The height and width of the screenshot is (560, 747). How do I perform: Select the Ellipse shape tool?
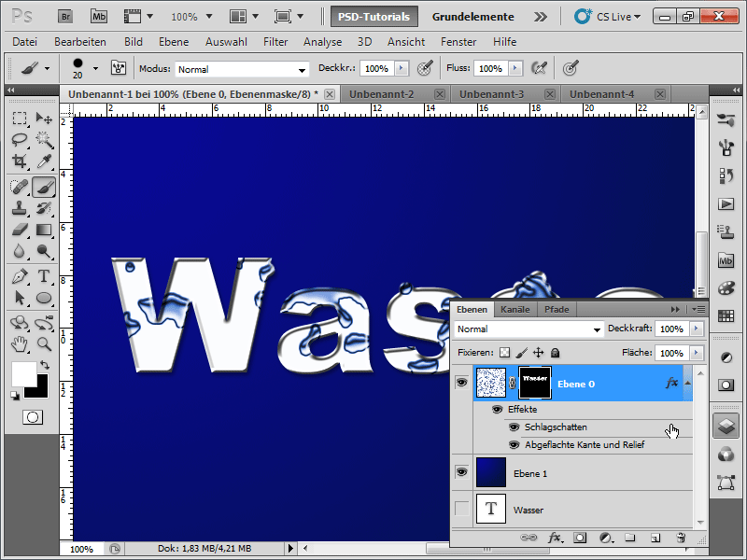44,298
